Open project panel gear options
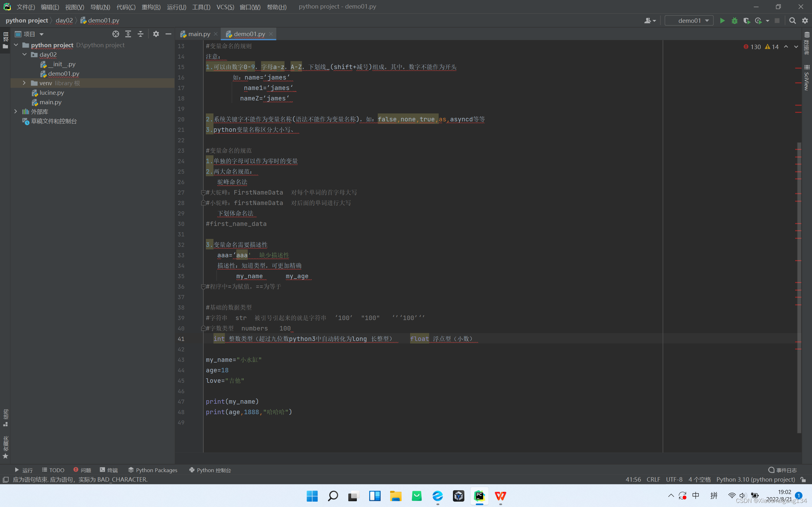 point(156,34)
